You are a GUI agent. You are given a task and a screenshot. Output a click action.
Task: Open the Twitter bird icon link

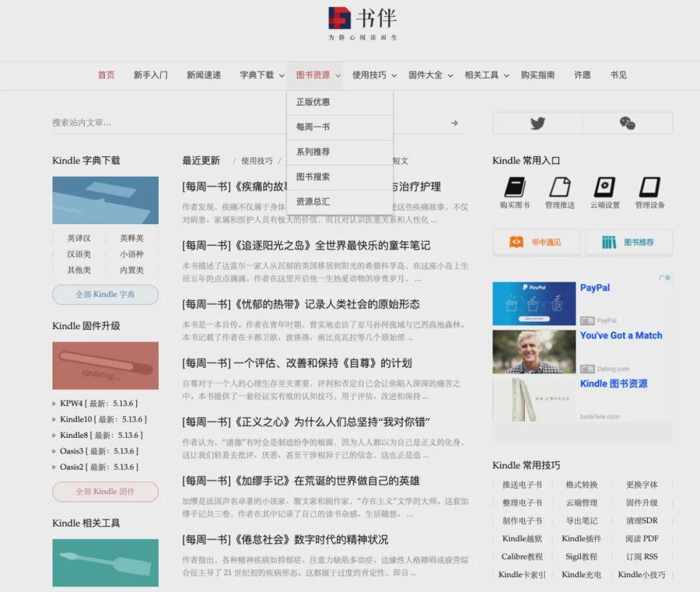click(x=537, y=123)
